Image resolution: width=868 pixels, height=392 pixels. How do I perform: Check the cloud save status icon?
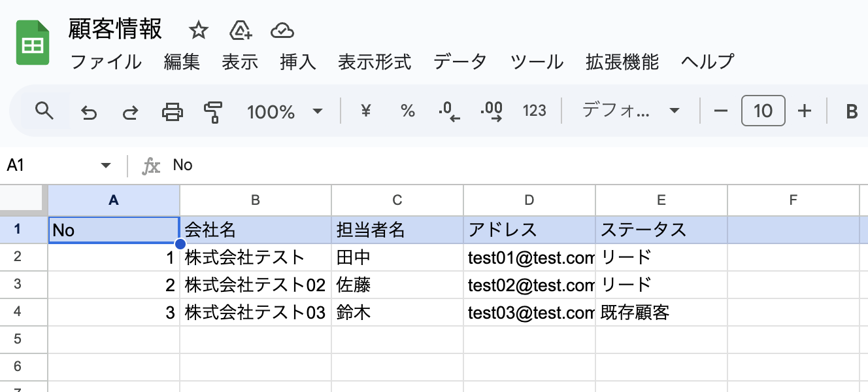(x=282, y=30)
